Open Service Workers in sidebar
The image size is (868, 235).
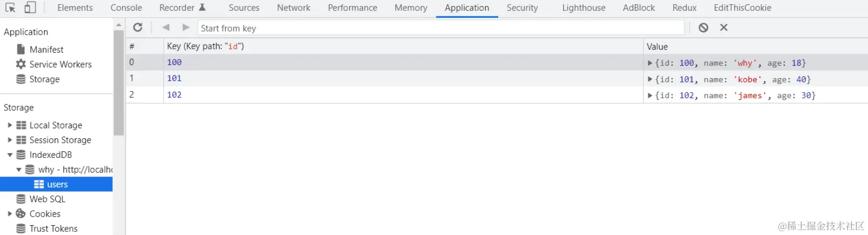pos(60,64)
